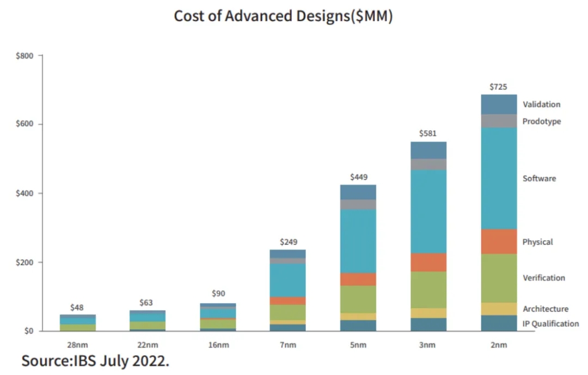Select the orange Physical segment of 5nm bar
Viewport: 588px width, 375px height.
(x=357, y=279)
